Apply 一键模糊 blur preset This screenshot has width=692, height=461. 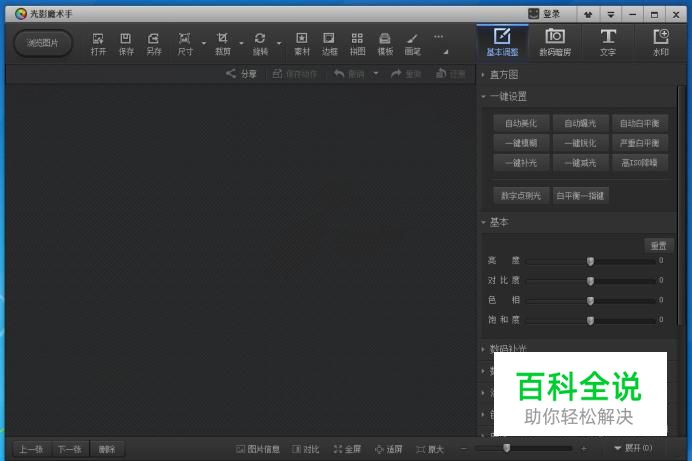(x=521, y=143)
